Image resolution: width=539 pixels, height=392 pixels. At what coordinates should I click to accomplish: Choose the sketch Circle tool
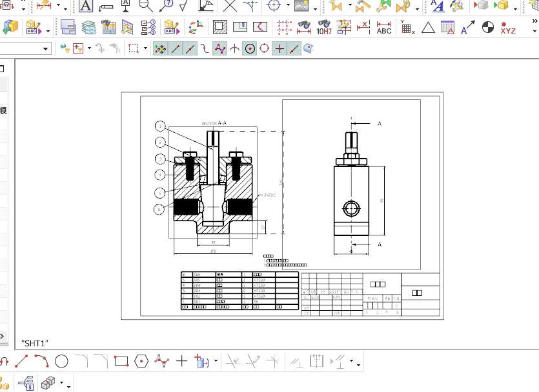(61, 362)
